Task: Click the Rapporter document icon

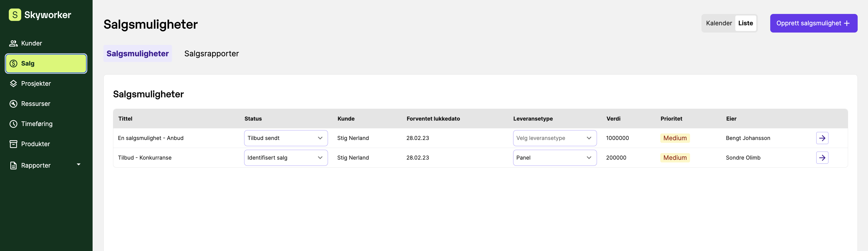Action: point(13,166)
